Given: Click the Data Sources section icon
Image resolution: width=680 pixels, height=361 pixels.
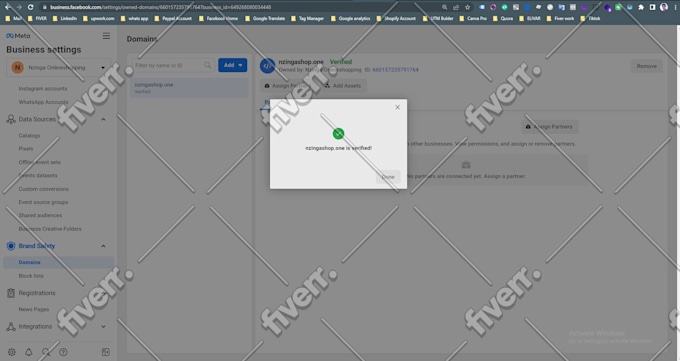Looking at the screenshot, I should click(11, 119).
